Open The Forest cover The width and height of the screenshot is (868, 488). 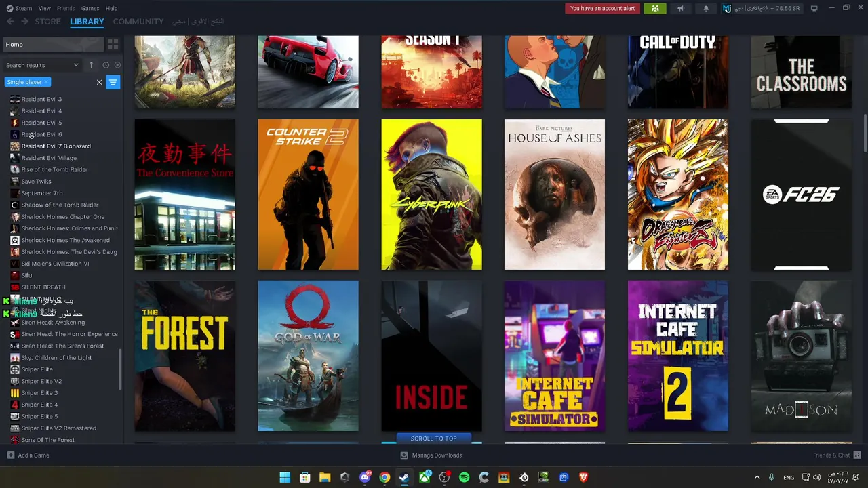[x=184, y=356]
